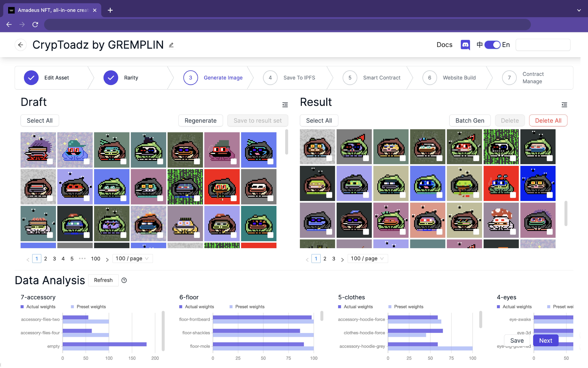Click Select All in the Draft panel
The height and width of the screenshot is (368, 588).
40,121
